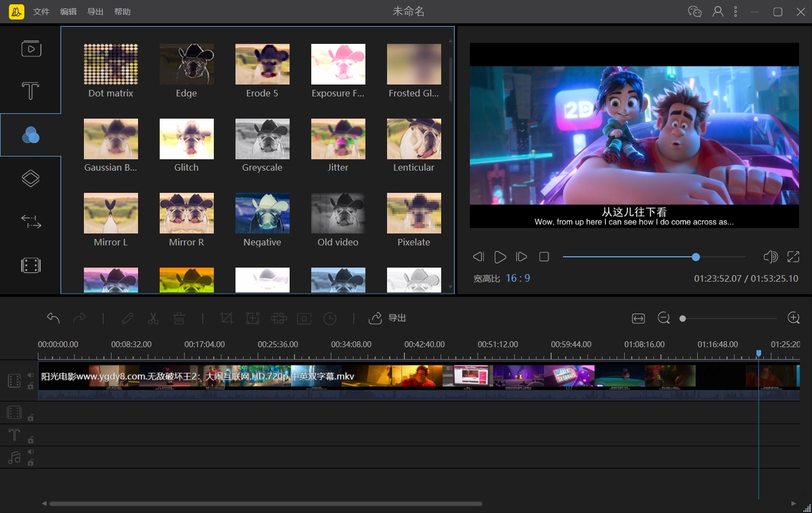This screenshot has width=812, height=513.
Task: Open the Overlays panel icon
Action: (30, 178)
